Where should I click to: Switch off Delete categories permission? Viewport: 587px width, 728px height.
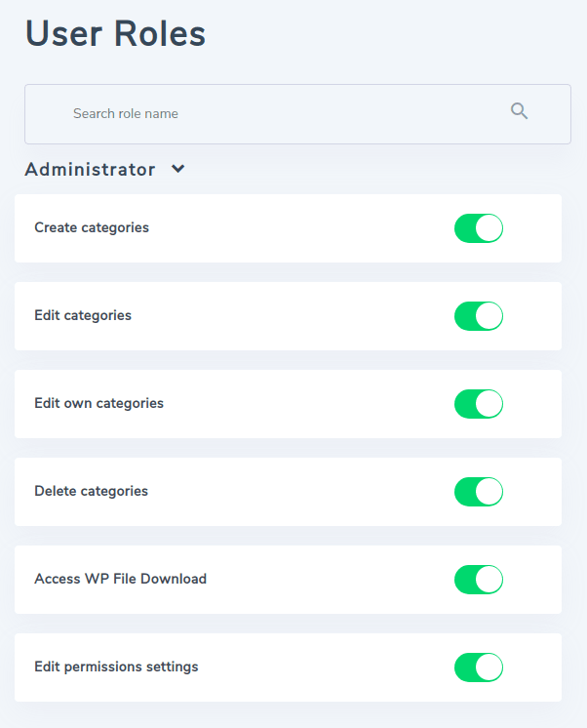click(x=478, y=492)
